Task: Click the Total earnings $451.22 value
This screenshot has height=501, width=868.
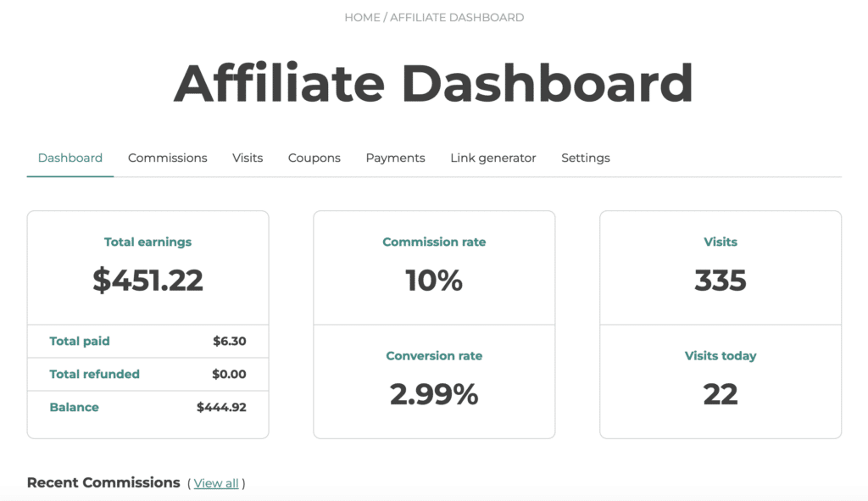Action: (x=147, y=280)
